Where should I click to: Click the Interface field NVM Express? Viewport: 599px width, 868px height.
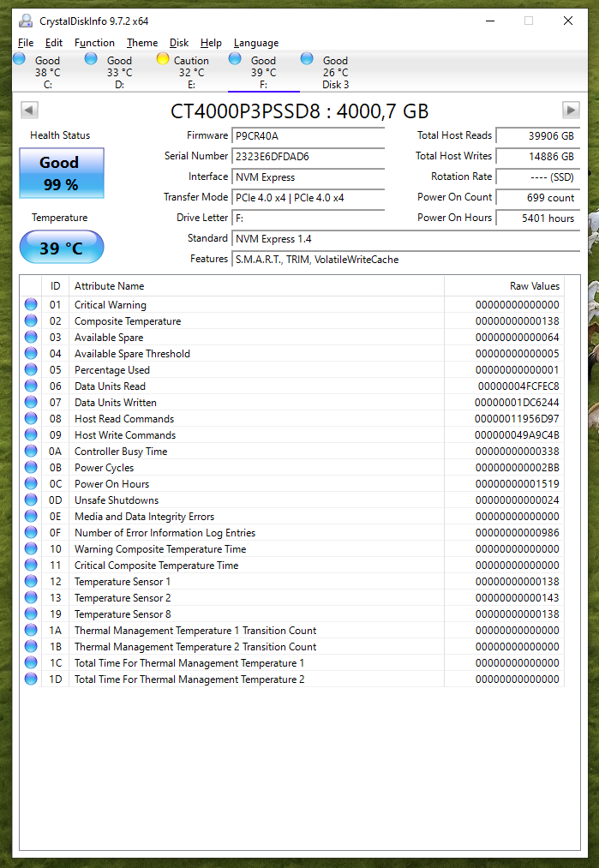[308, 177]
